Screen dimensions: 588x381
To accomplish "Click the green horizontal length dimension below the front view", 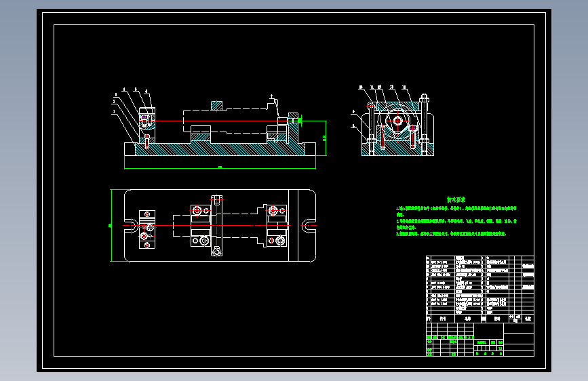I will 220,167.
